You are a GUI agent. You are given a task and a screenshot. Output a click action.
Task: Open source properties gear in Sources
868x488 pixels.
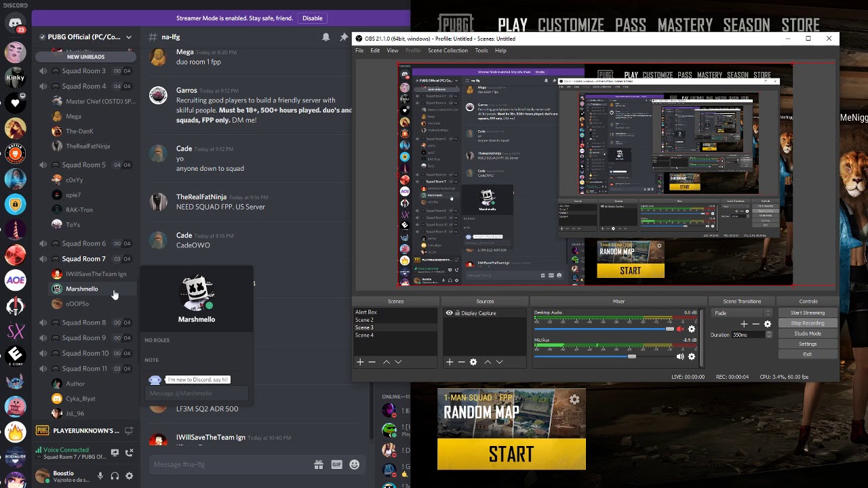[473, 362]
